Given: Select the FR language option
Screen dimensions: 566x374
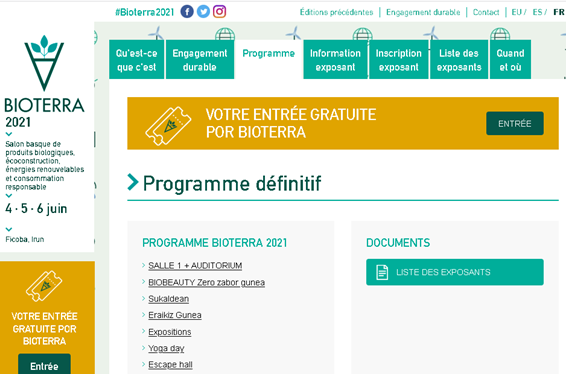Looking at the screenshot, I should [x=558, y=12].
